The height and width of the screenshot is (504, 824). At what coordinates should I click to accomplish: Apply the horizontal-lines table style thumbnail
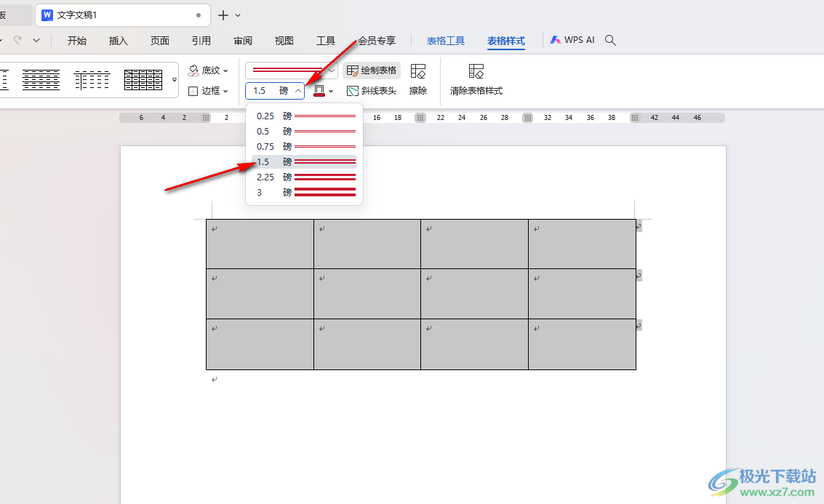(41, 80)
